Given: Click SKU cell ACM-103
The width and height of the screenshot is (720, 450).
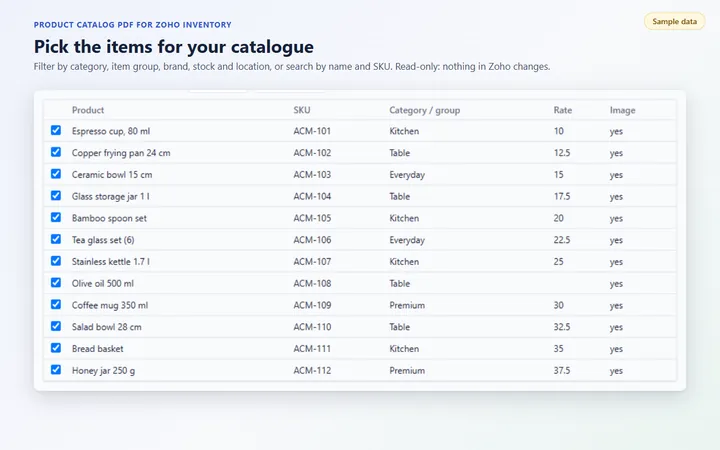Looking at the screenshot, I should click(312, 175).
